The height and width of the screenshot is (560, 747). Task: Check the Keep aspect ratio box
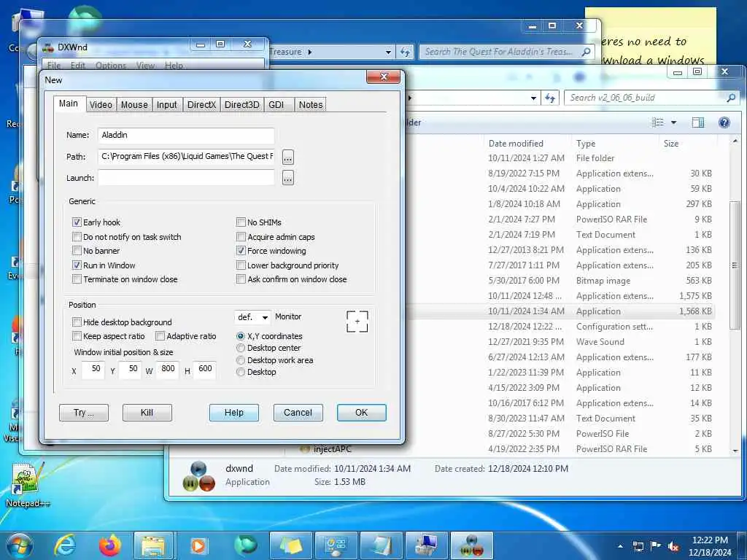[x=77, y=336]
